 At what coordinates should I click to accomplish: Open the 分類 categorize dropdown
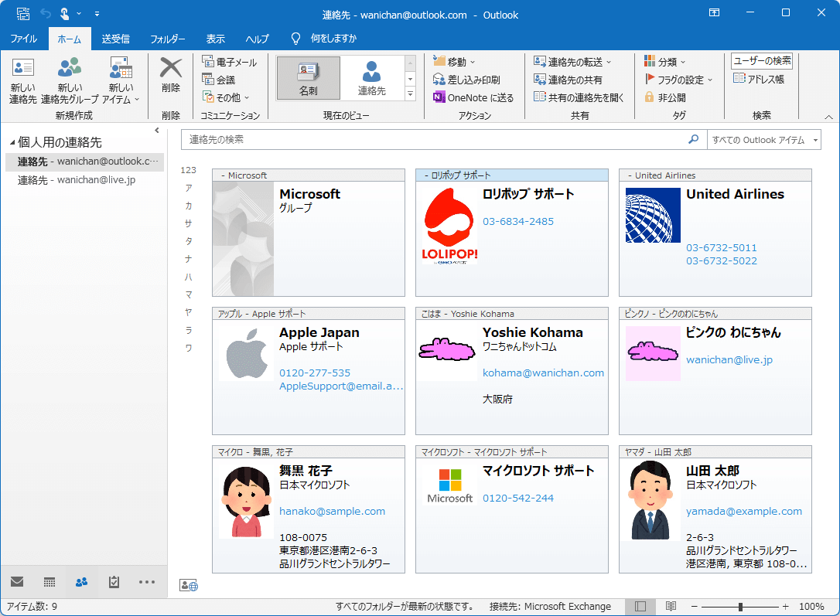(x=664, y=62)
